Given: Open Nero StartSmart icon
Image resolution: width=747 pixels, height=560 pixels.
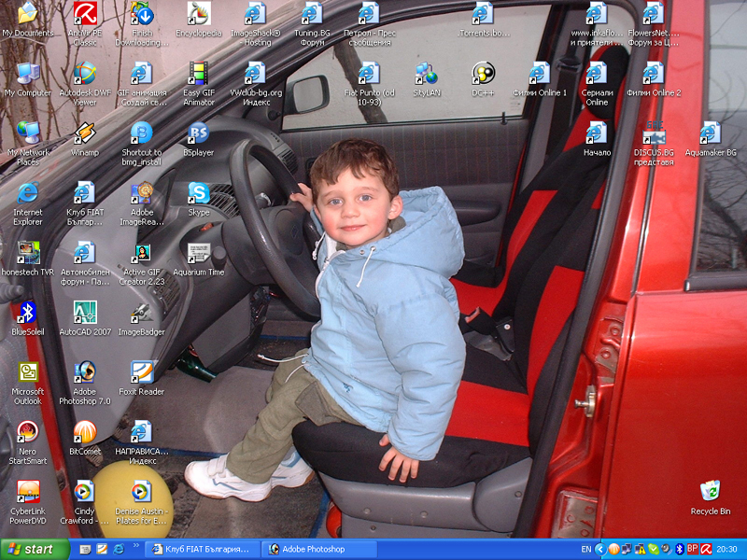Looking at the screenshot, I should tap(28, 432).
